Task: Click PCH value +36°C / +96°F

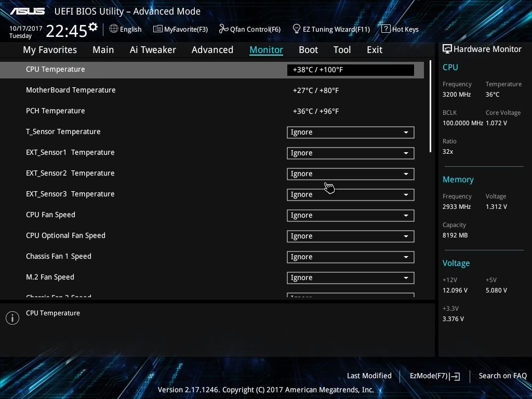Action: [x=315, y=111]
